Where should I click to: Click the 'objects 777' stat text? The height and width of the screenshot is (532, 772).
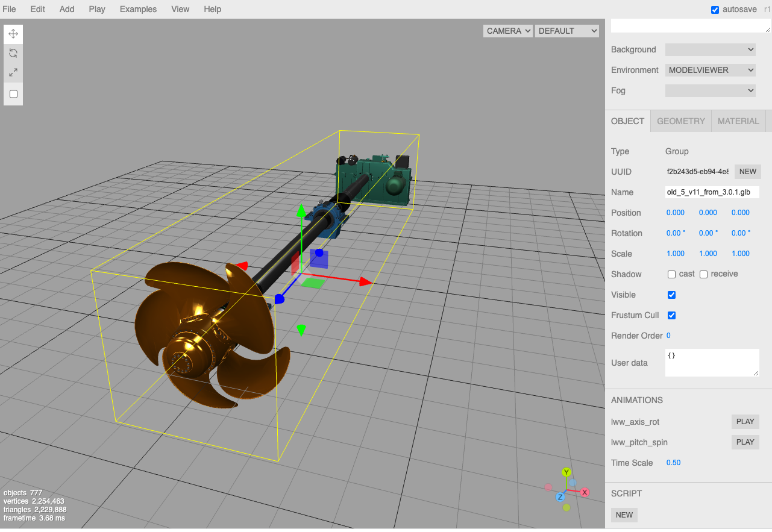(x=22, y=493)
